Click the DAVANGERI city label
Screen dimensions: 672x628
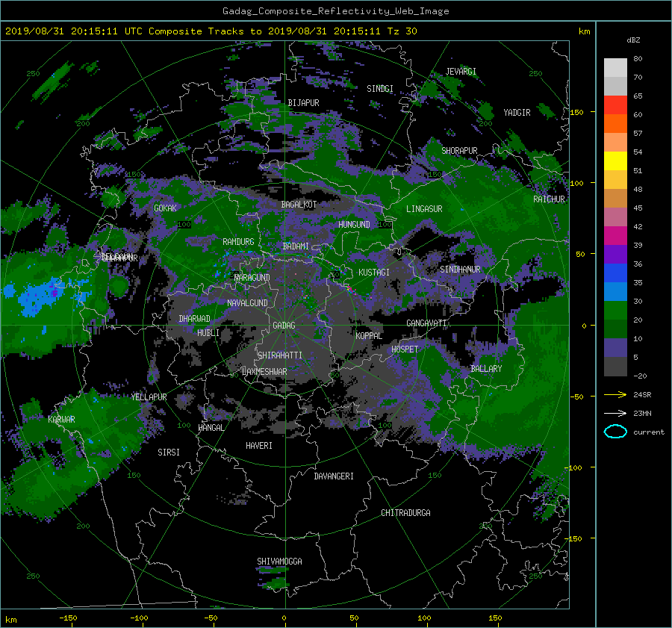pos(334,476)
